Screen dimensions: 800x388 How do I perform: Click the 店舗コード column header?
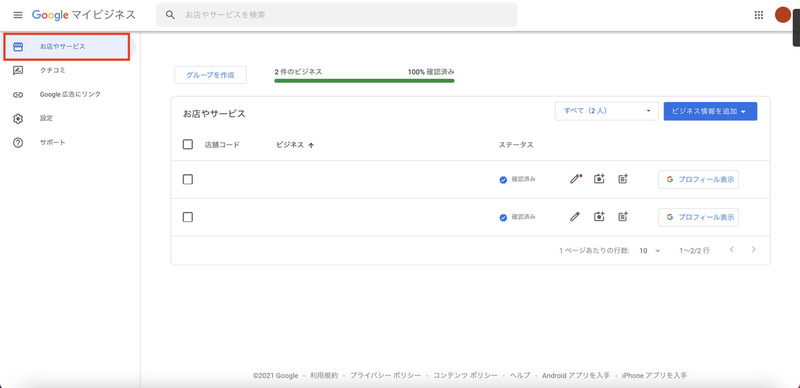point(222,144)
